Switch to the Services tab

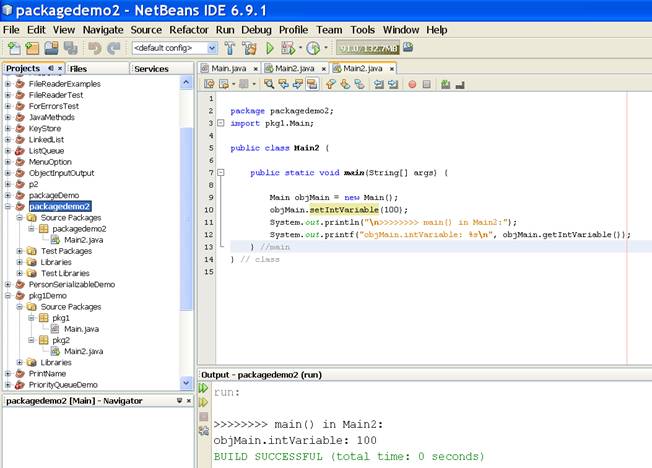coord(151,68)
